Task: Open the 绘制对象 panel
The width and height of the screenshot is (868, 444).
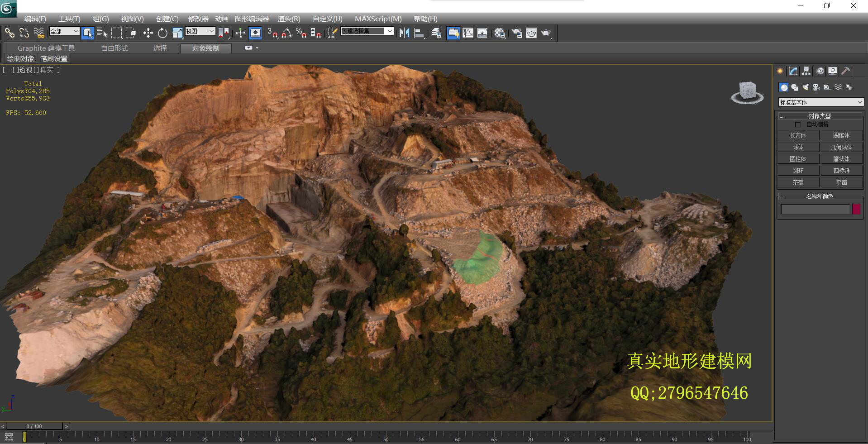Action: pyautogui.click(x=21, y=58)
